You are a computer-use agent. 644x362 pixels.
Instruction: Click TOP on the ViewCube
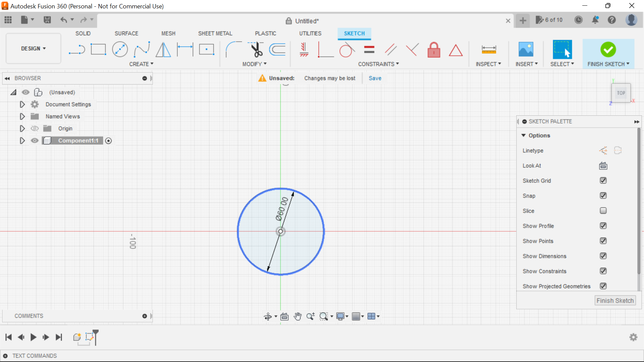[x=621, y=93]
